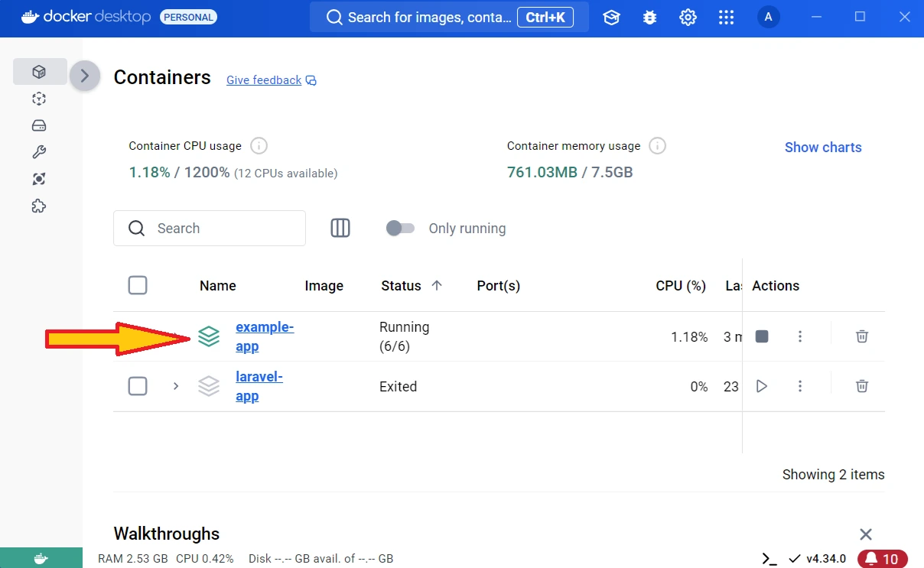This screenshot has height=568, width=924.
Task: Open the notifications bell showing 10
Action: [883, 559]
